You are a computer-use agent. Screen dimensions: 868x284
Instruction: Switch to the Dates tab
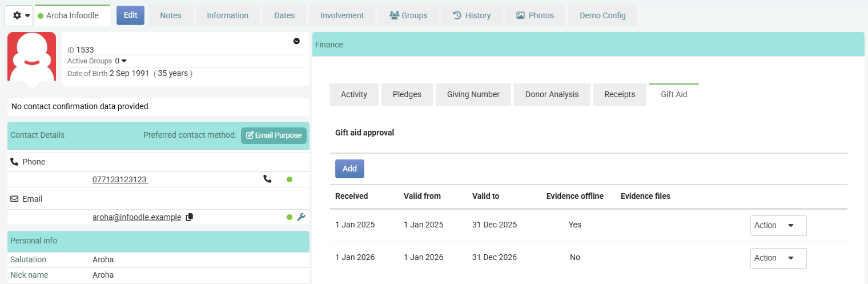(x=284, y=15)
